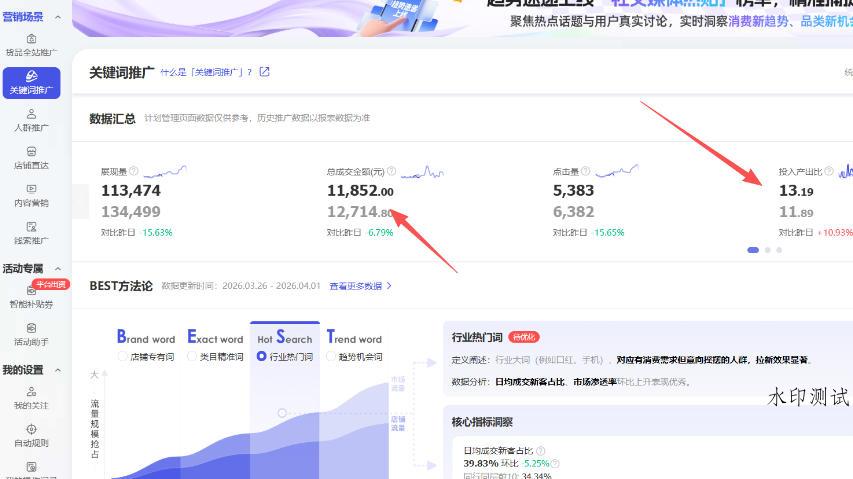Click help icon beside 日均成交新客占比

click(541, 451)
